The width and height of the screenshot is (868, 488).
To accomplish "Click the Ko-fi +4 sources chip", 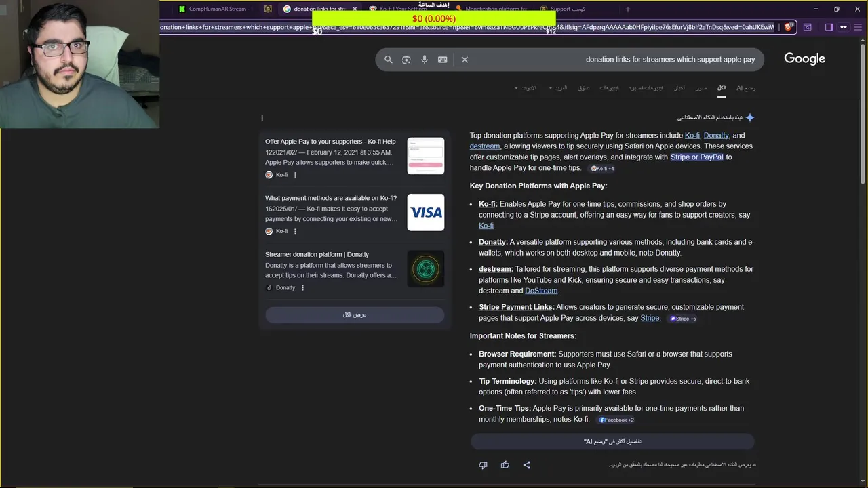I will coord(602,169).
